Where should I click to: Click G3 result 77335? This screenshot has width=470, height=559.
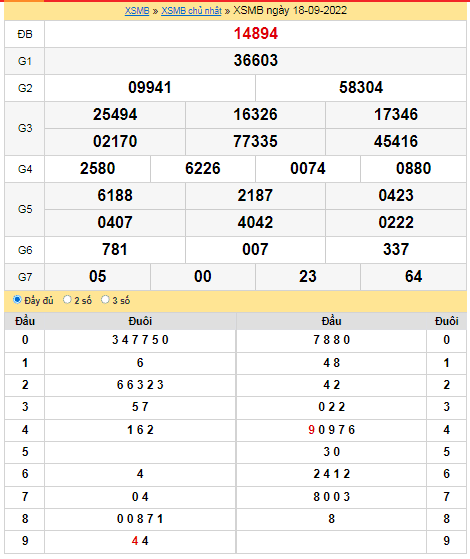point(255,142)
